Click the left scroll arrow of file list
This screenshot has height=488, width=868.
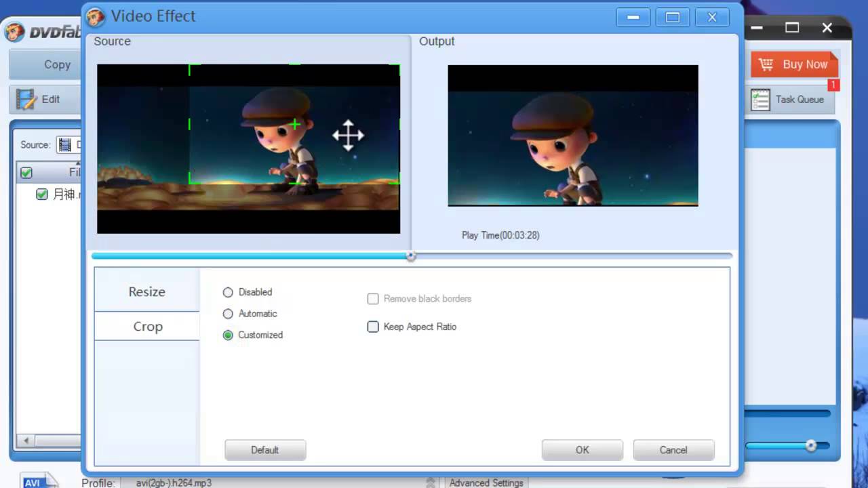tap(26, 441)
